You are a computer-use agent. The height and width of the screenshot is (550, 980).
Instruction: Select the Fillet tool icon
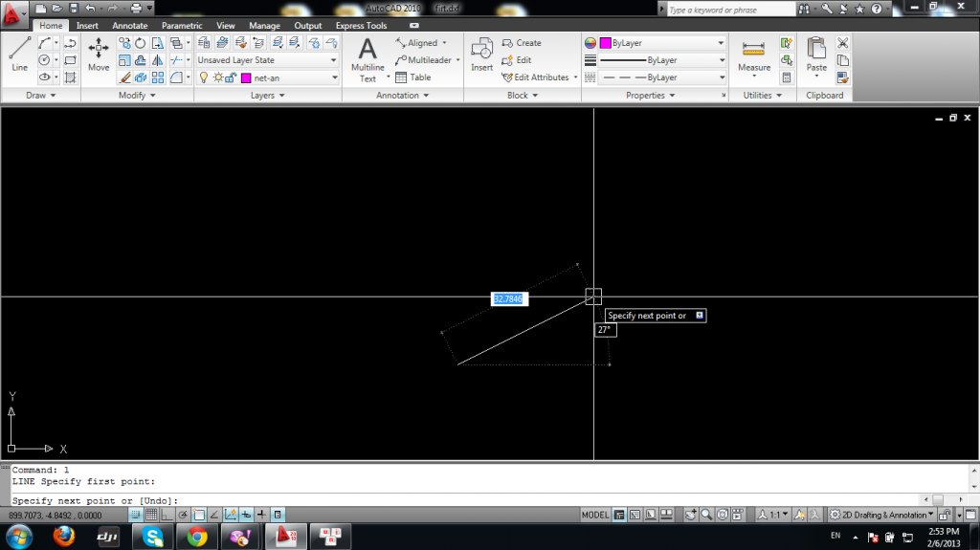tap(176, 77)
